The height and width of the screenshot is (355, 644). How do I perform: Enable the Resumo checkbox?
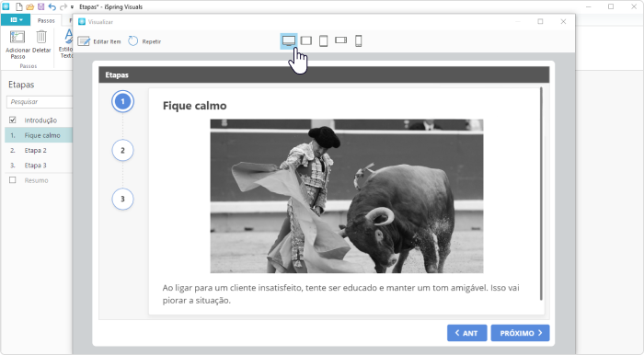tap(13, 179)
